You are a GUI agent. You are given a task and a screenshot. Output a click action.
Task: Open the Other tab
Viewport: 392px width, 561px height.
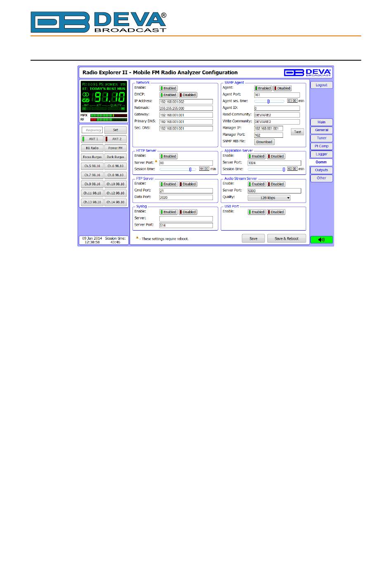[321, 178]
